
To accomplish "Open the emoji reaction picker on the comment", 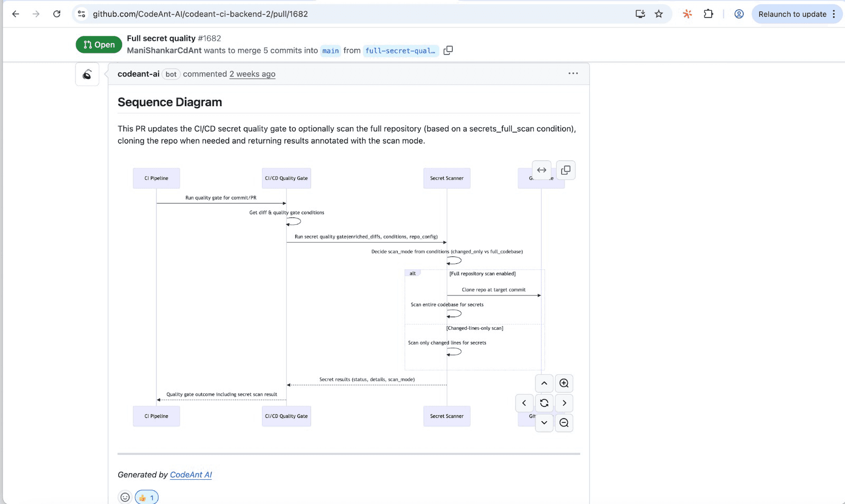I will pyautogui.click(x=125, y=497).
